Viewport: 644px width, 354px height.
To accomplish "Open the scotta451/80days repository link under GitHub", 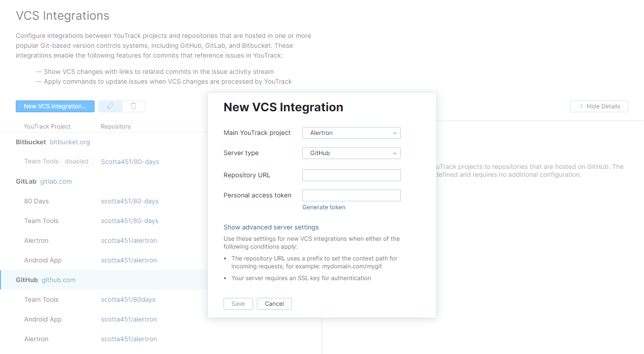I will (x=128, y=299).
